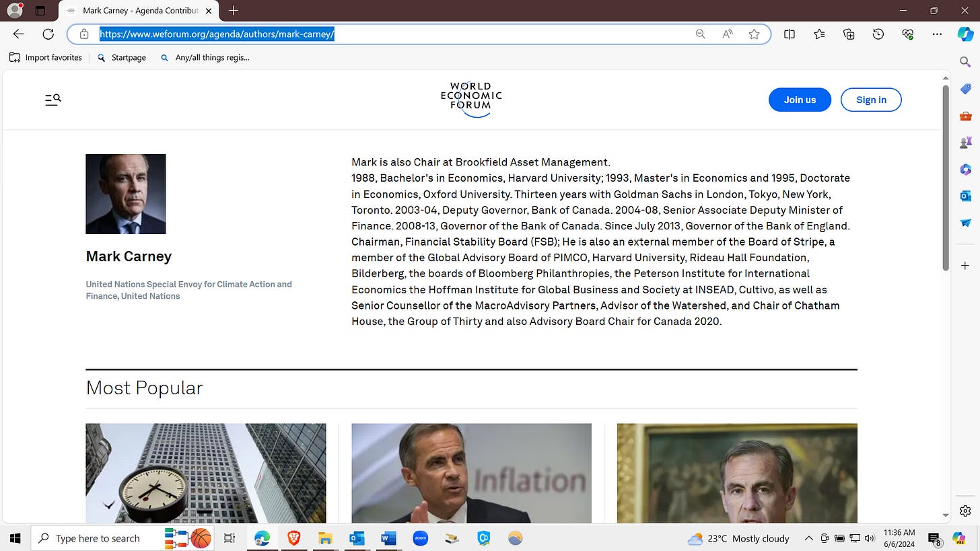The width and height of the screenshot is (980, 551).
Task: Open the tab actions menu icon
Action: point(40,11)
